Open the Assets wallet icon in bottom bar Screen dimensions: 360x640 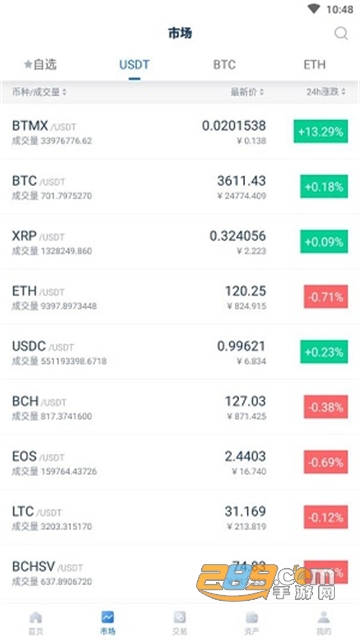[252, 617]
